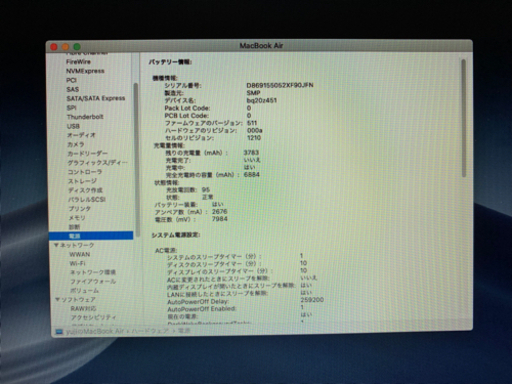Click full charge capacity value 6884
The image size is (512, 384).
[252, 174]
